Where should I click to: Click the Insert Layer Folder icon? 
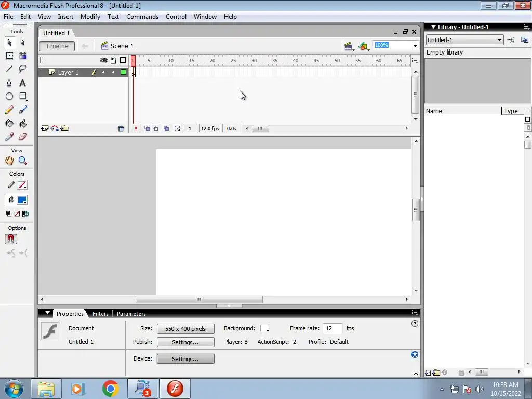click(64, 128)
